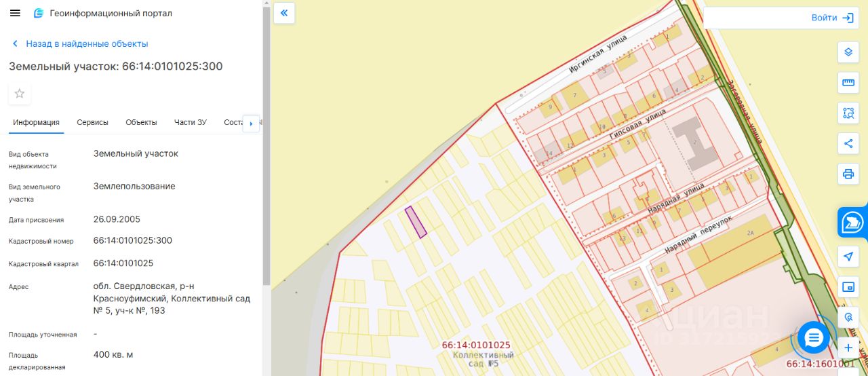Open the Объекты tab

point(141,122)
